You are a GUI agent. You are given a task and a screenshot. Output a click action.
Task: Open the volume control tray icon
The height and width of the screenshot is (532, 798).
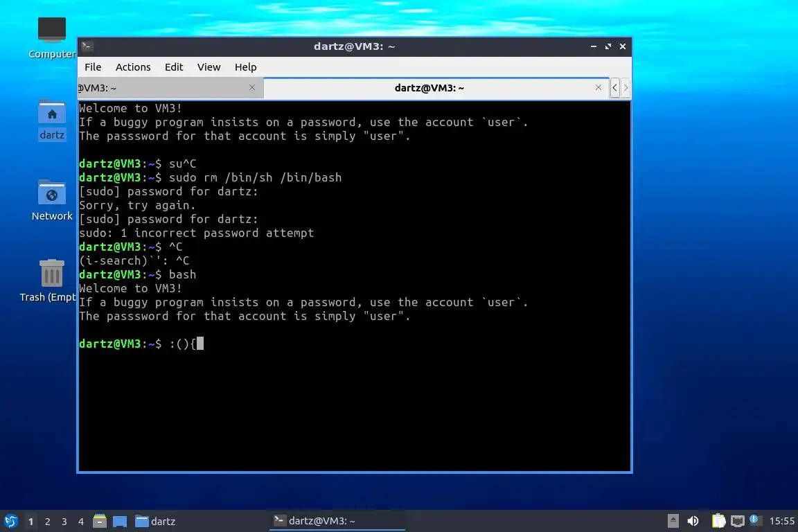[693, 521]
